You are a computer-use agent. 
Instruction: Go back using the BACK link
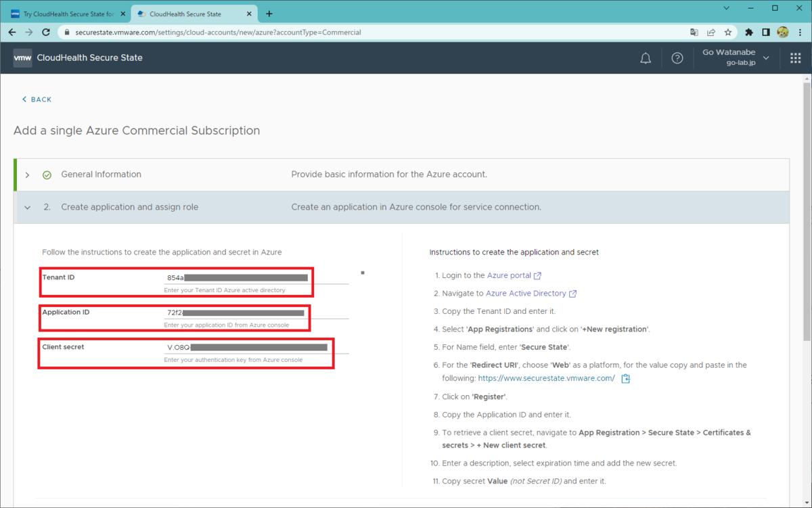37,99
